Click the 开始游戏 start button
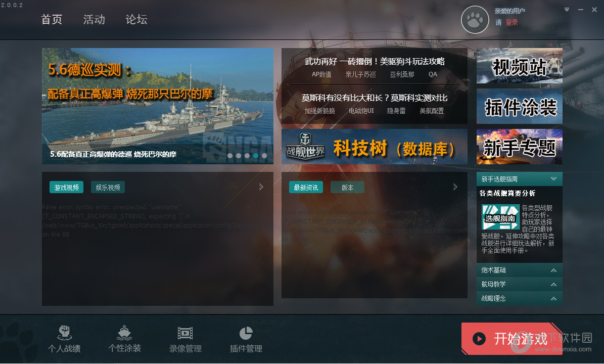 click(x=512, y=339)
